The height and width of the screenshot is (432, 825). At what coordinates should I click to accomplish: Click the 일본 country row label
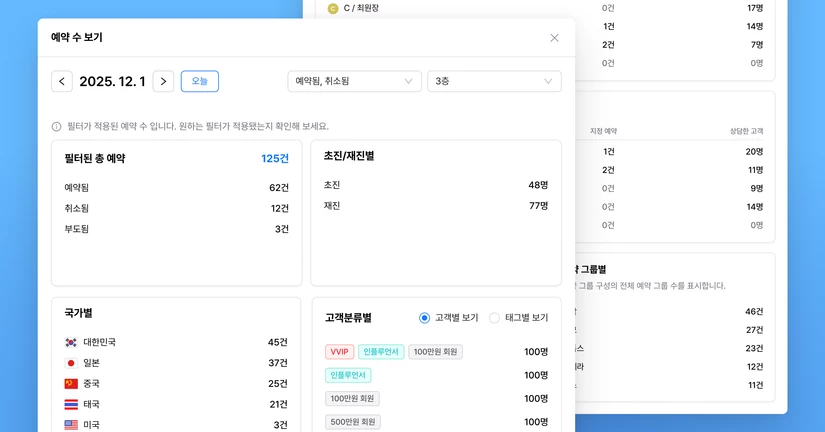click(x=92, y=363)
